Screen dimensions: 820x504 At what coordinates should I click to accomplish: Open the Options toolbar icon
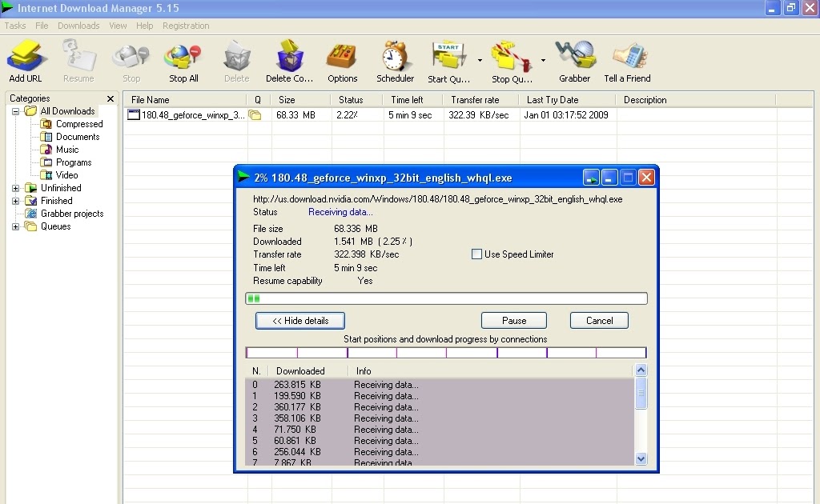[x=341, y=57]
